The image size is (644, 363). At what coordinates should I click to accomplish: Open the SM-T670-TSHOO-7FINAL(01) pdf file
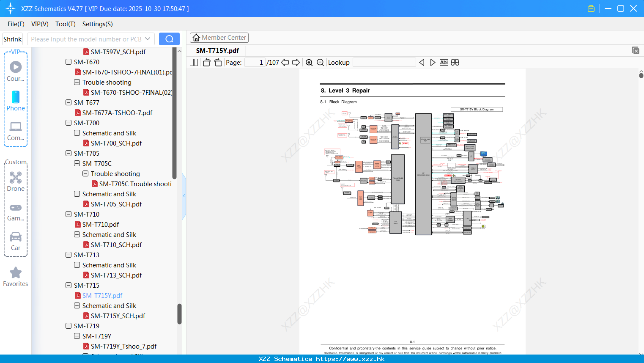tap(123, 72)
